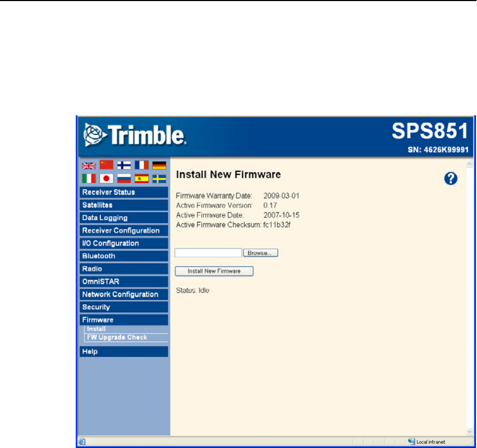Pick the French flag language
477x448 pixels.
point(142,165)
